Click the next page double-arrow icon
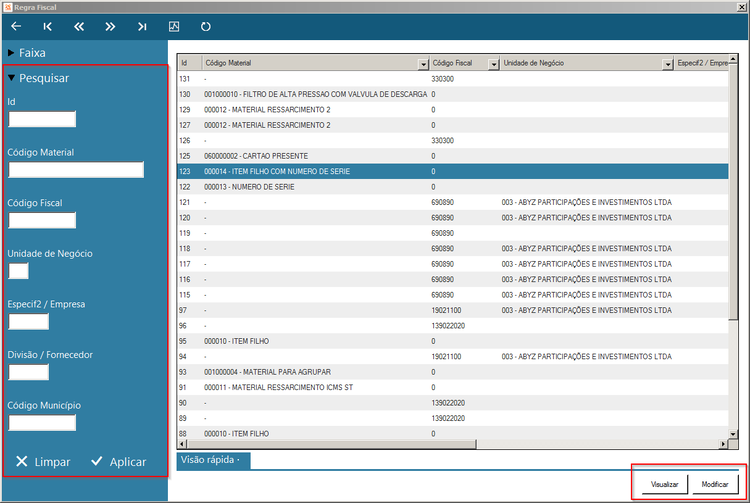This screenshot has height=503, width=750. (110, 26)
